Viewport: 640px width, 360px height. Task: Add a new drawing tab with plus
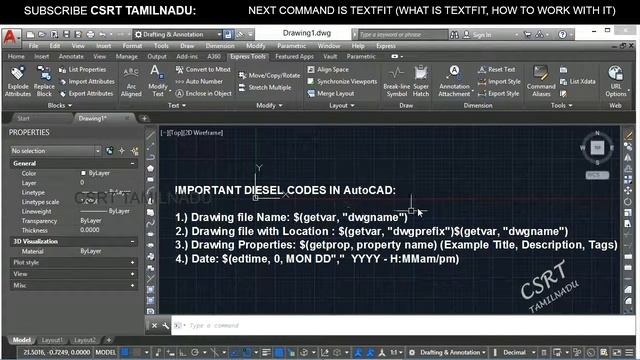[x=144, y=118]
